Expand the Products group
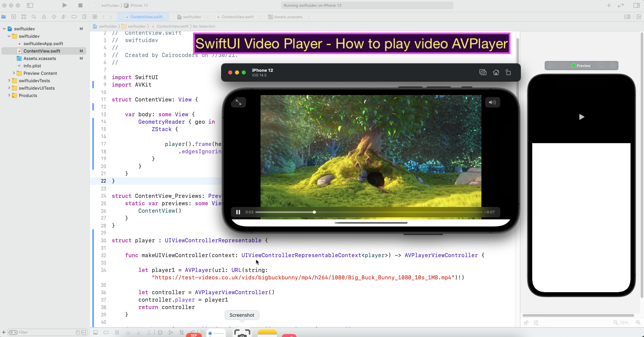This screenshot has width=644, height=337. click(x=9, y=95)
